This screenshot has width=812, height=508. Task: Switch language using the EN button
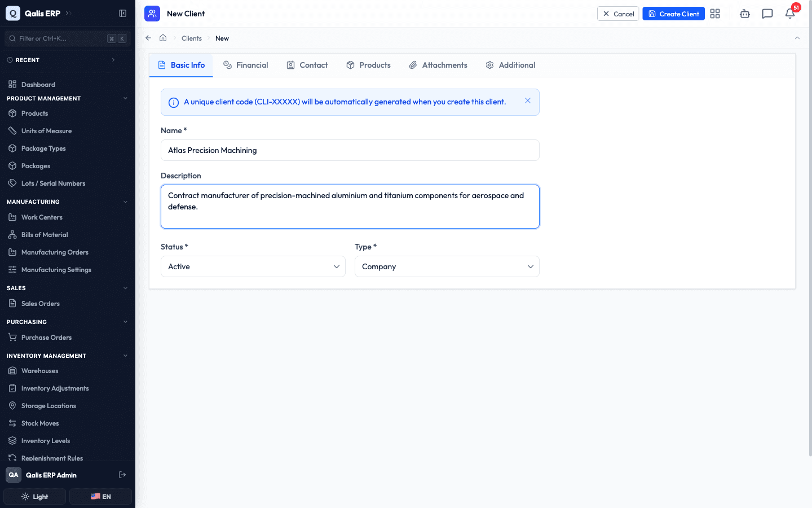pyautogui.click(x=100, y=497)
